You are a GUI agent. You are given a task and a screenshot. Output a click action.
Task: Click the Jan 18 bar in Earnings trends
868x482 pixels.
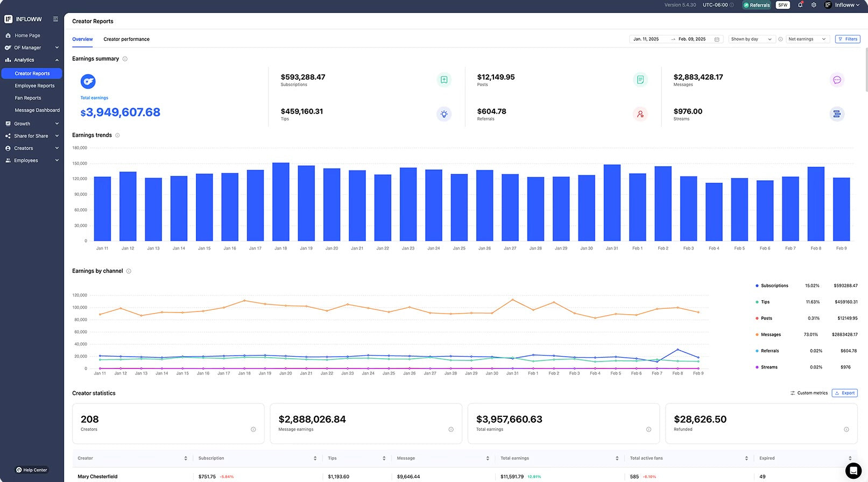281,202
